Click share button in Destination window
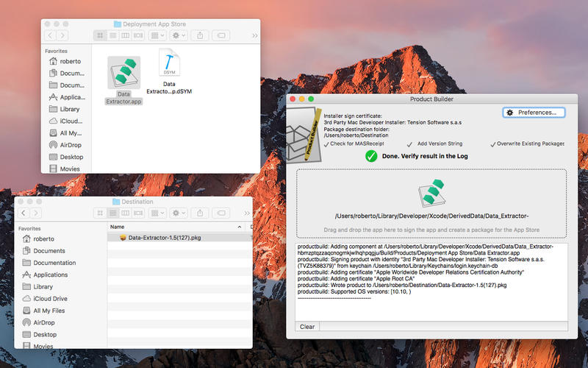Image resolution: width=588 pixels, height=368 pixels. click(x=200, y=213)
